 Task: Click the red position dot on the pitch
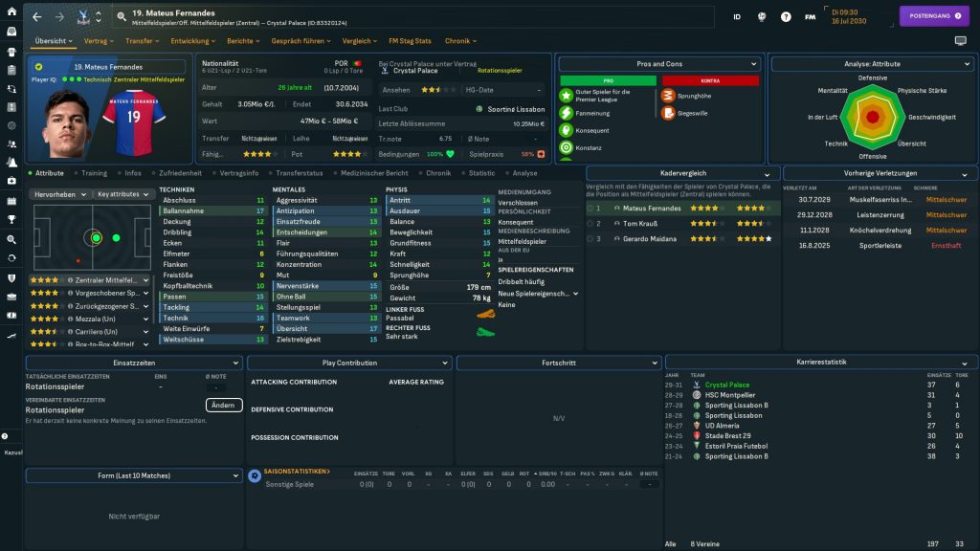click(x=77, y=259)
